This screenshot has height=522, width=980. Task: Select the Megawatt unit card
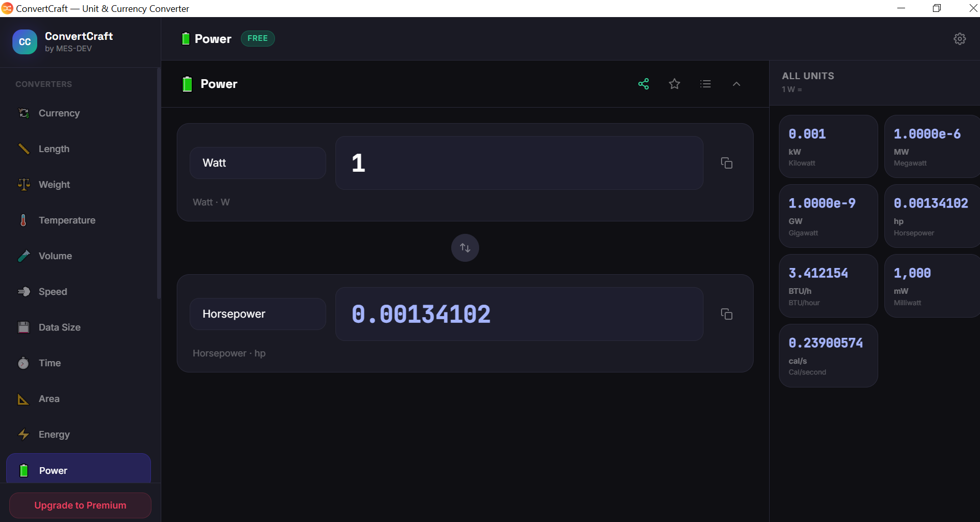click(x=932, y=146)
